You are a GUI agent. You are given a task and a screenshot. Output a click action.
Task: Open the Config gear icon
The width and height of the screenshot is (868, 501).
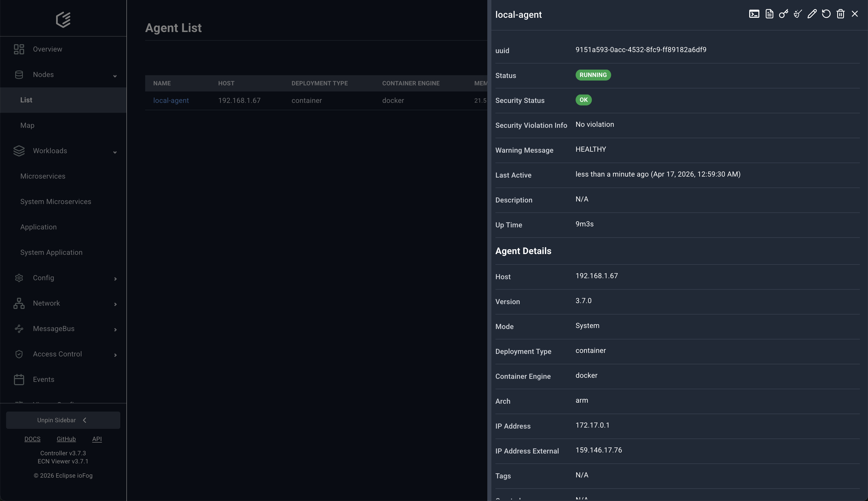19,278
